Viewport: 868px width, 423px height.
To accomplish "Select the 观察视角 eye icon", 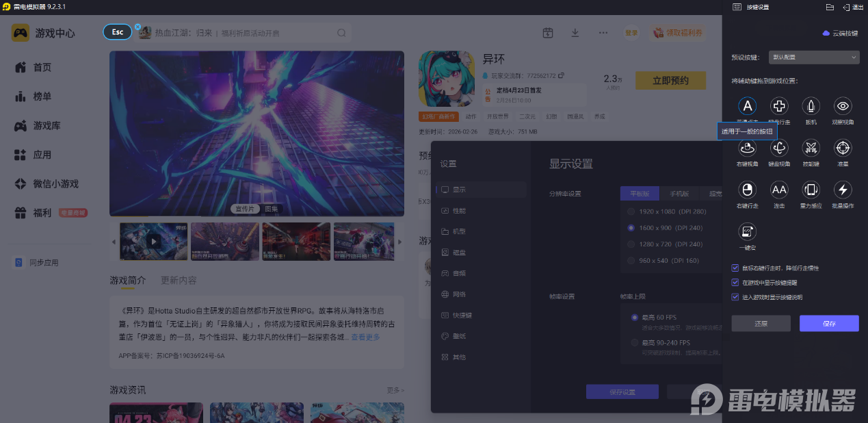I will point(843,106).
